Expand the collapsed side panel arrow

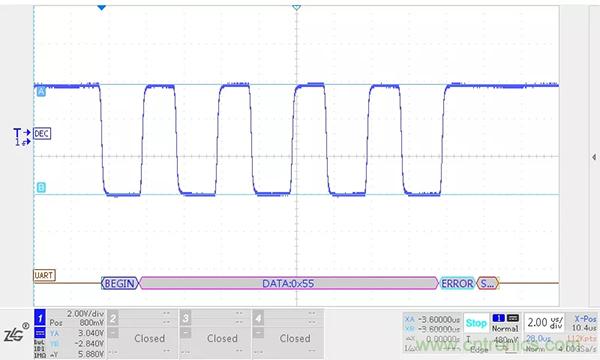[593, 157]
